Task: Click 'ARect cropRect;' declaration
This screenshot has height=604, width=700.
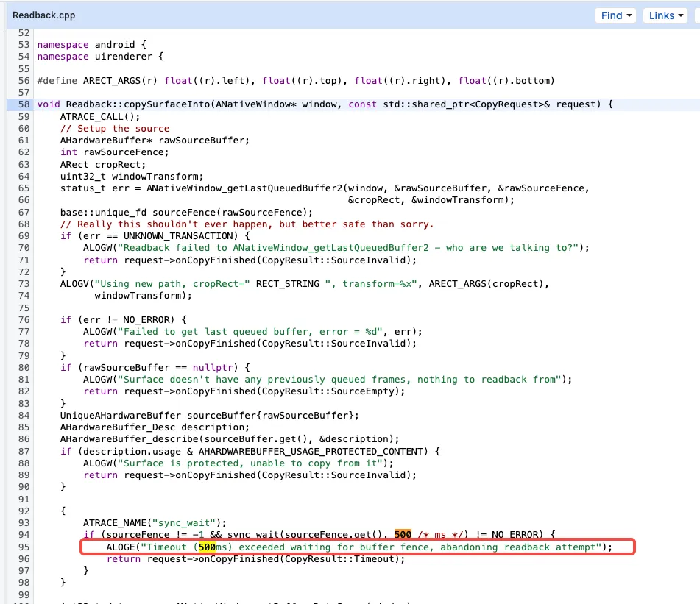Action: 103,165
